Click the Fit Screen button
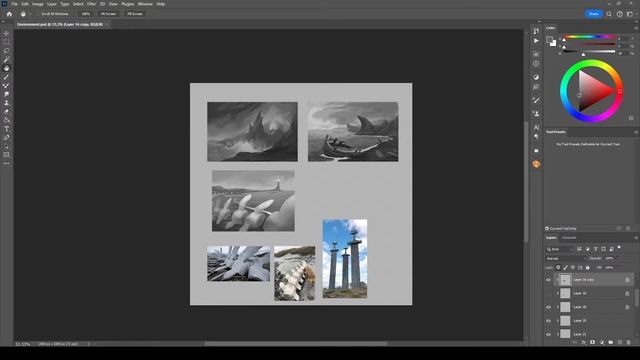640x360 pixels. point(108,14)
